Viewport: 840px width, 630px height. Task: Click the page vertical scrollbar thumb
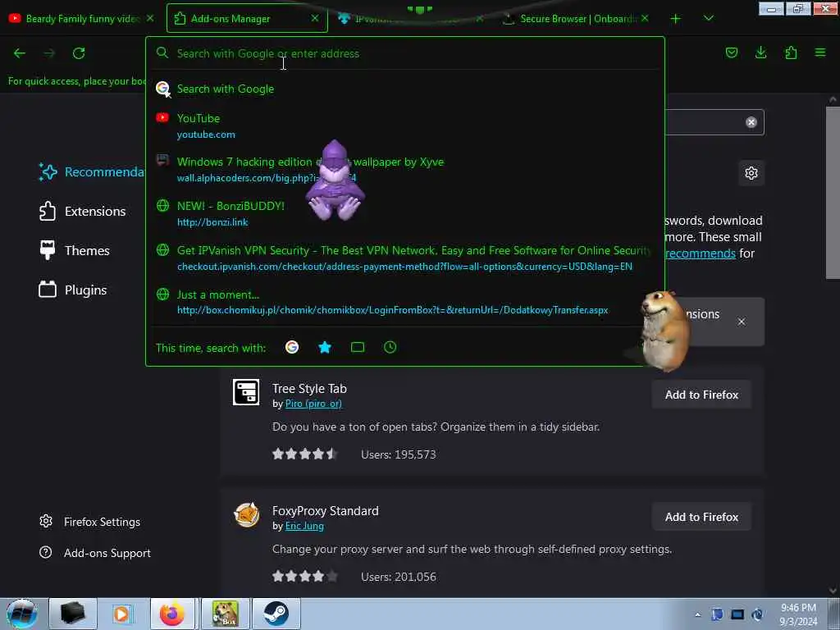pyautogui.click(x=832, y=193)
